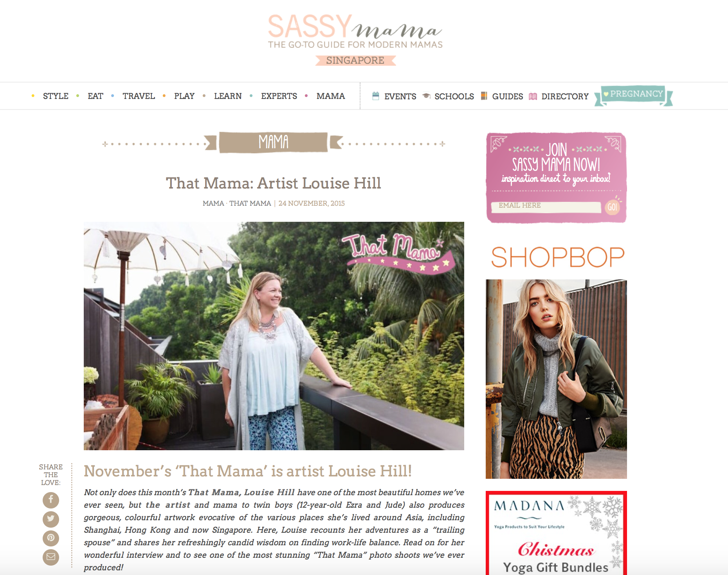Open the That Mama category link
The height and width of the screenshot is (575, 728).
250,203
